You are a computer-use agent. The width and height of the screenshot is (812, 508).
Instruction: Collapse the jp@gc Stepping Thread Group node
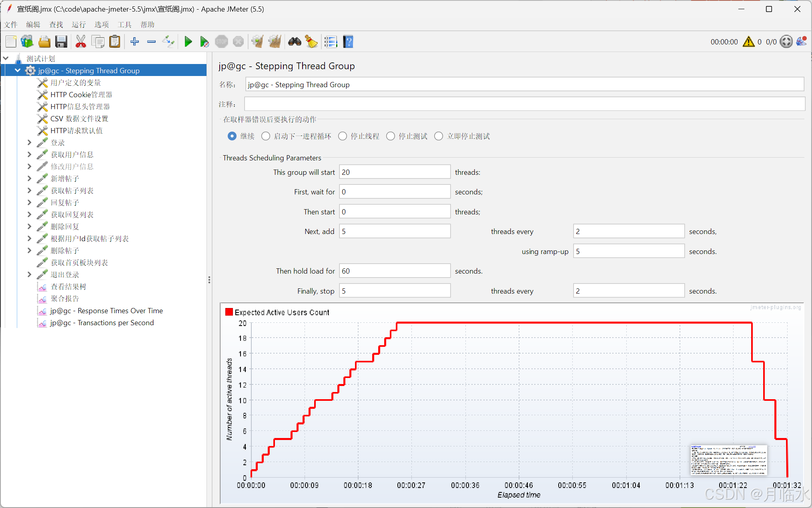(x=18, y=70)
